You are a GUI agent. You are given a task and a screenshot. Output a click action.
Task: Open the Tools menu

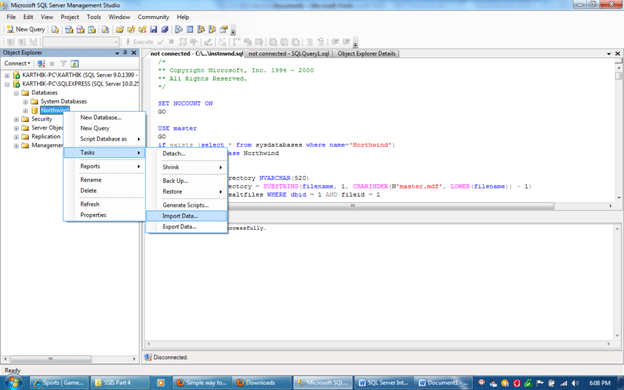click(94, 17)
